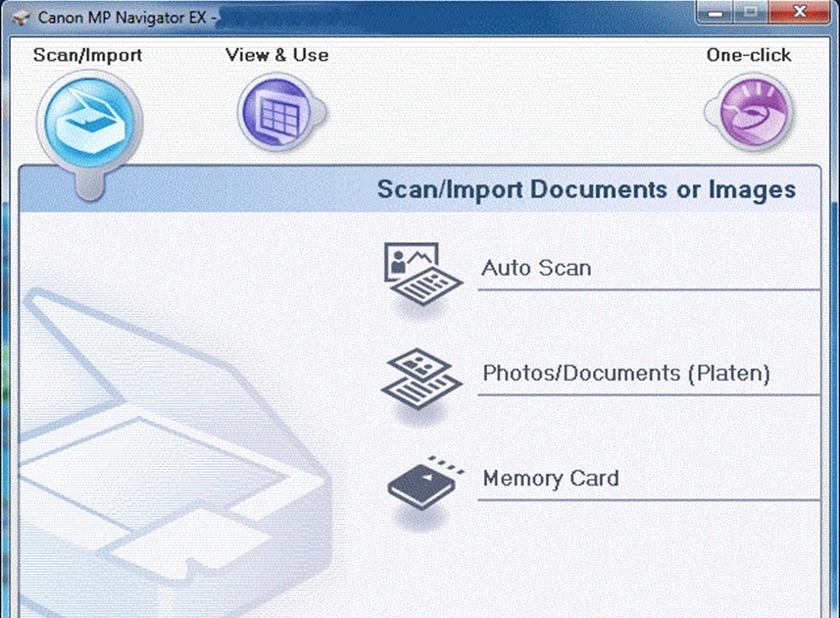Click the Memory Card icon

tap(426, 482)
